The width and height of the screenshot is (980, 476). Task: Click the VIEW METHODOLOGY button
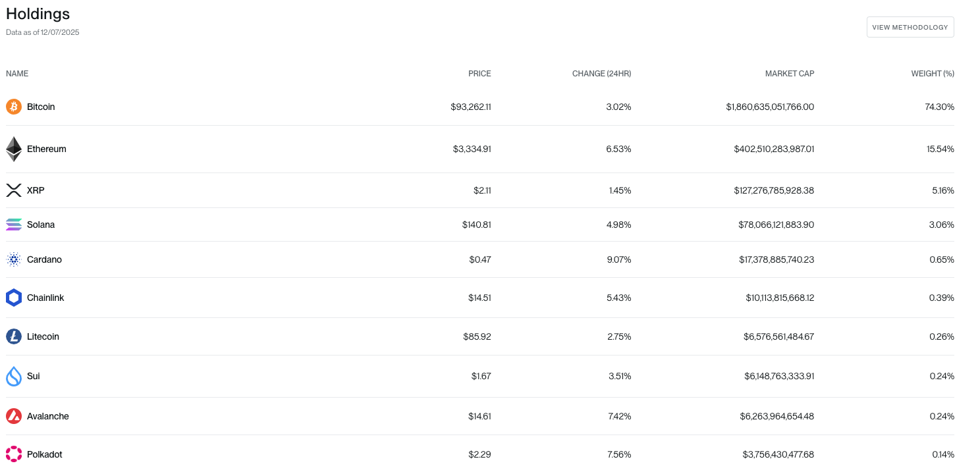(x=910, y=27)
